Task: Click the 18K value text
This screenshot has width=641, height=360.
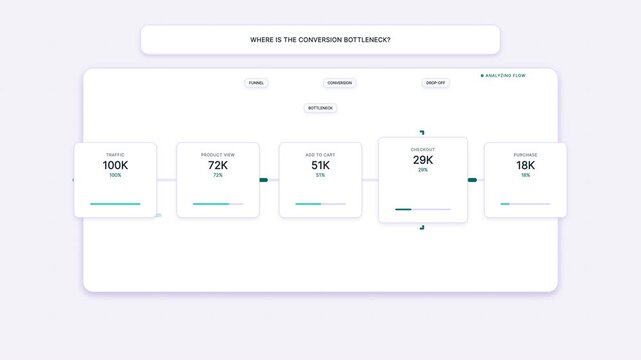Action: click(525, 165)
